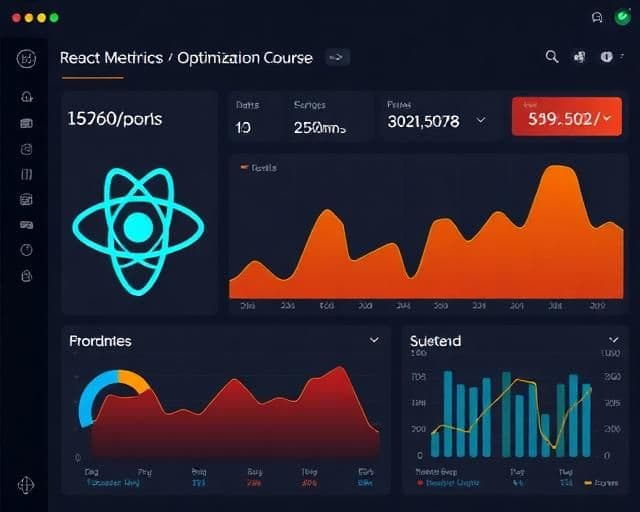The width and height of the screenshot is (640, 512).
Task: Click the orange legend marker in area chart
Action: click(x=244, y=167)
